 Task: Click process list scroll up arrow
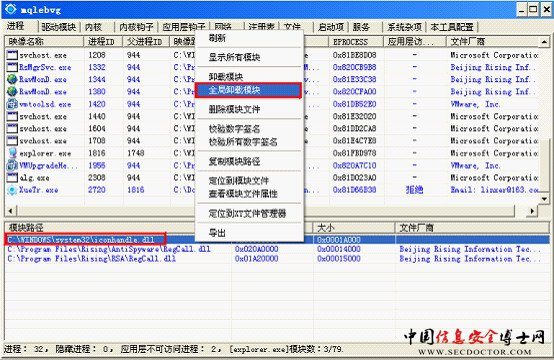pyautogui.click(x=544, y=42)
